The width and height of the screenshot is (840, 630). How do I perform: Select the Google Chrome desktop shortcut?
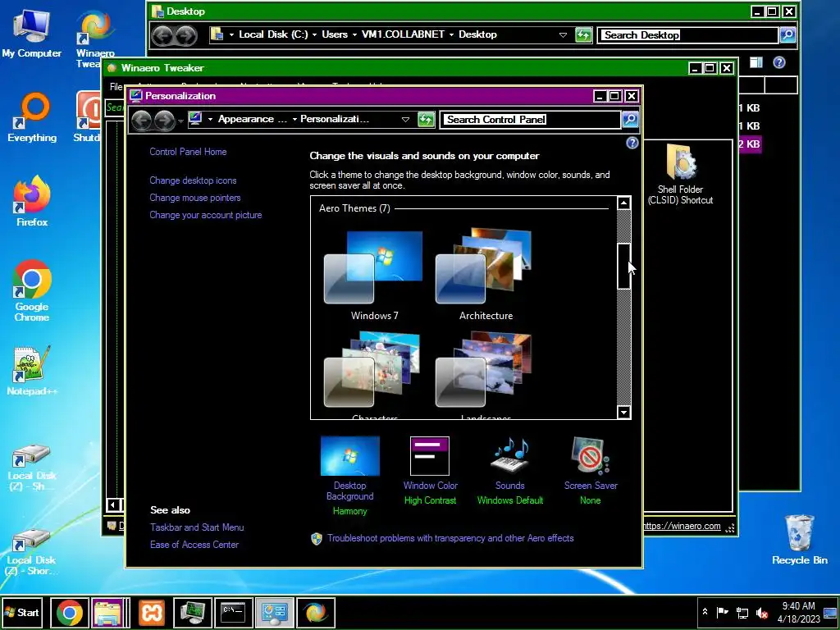(32, 290)
